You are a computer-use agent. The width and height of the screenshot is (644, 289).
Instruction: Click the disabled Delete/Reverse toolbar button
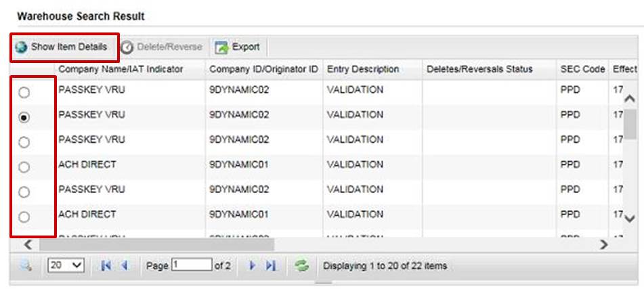161,47
